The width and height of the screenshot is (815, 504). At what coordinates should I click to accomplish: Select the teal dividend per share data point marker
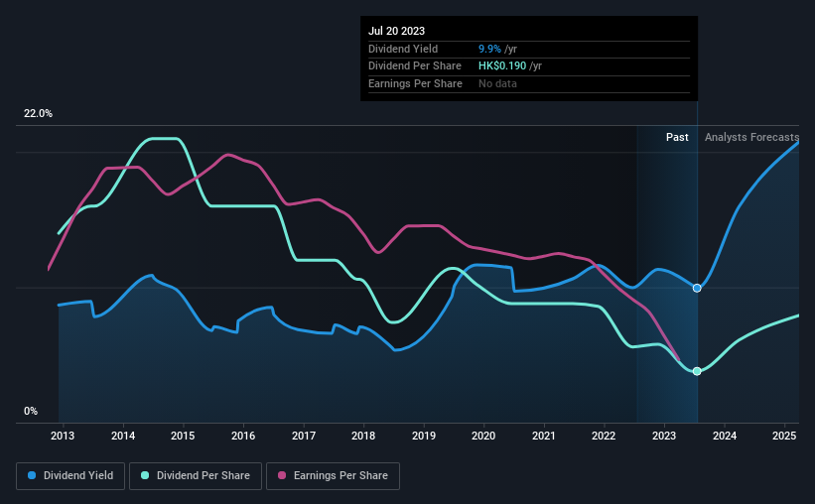[697, 371]
